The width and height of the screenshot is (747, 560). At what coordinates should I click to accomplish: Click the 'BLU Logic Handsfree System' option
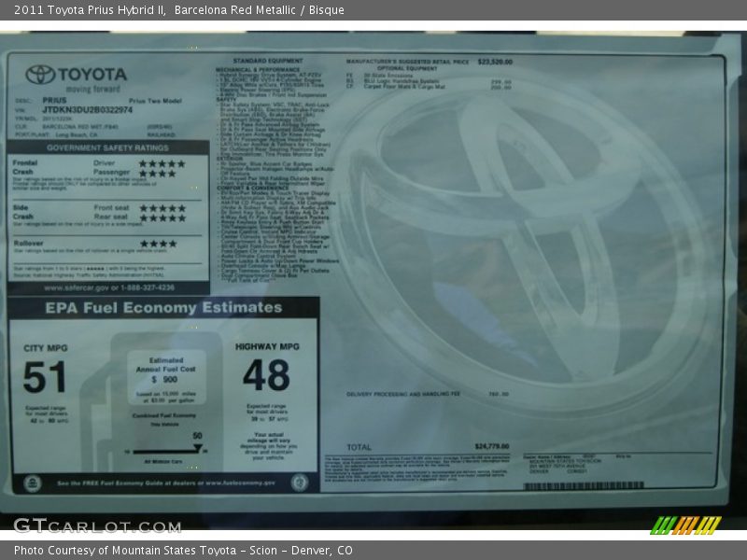tap(402, 81)
